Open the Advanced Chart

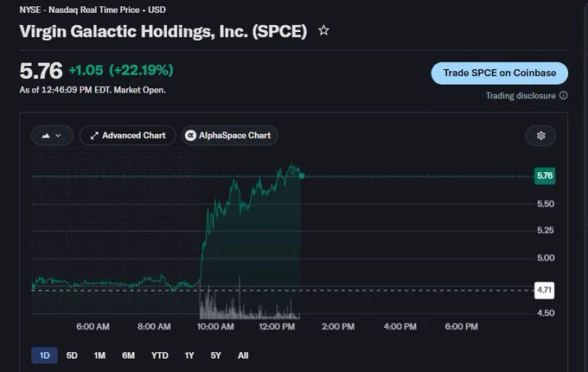coord(127,135)
